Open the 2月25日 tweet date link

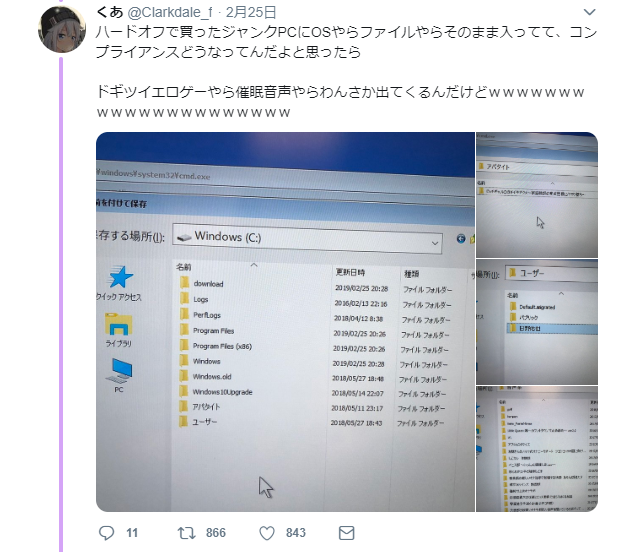[251, 13]
